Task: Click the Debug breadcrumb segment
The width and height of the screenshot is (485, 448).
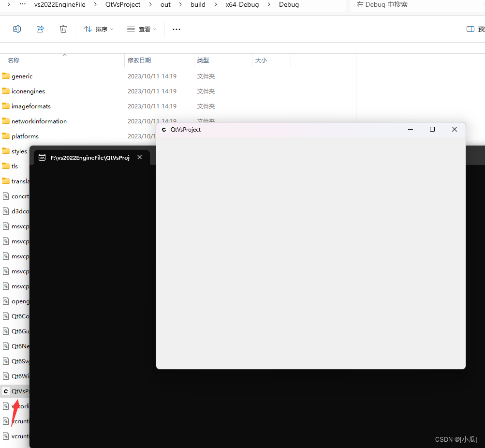Action: pyautogui.click(x=289, y=5)
